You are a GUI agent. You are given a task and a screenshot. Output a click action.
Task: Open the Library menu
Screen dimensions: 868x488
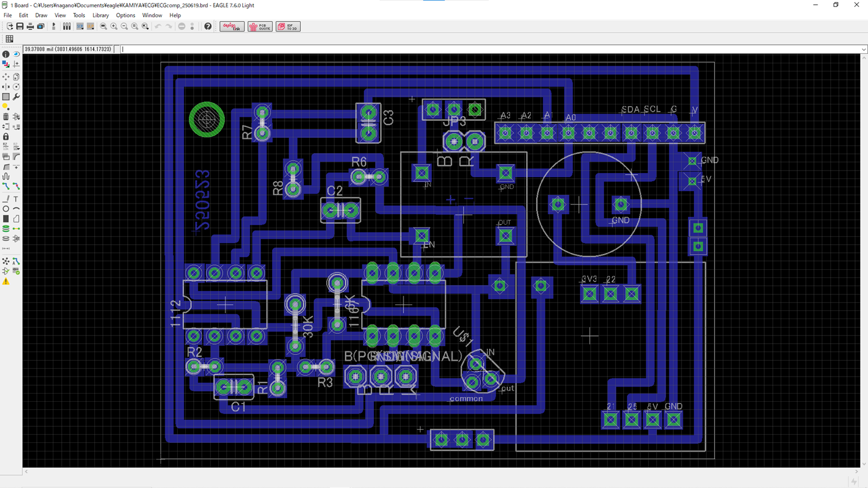click(100, 15)
